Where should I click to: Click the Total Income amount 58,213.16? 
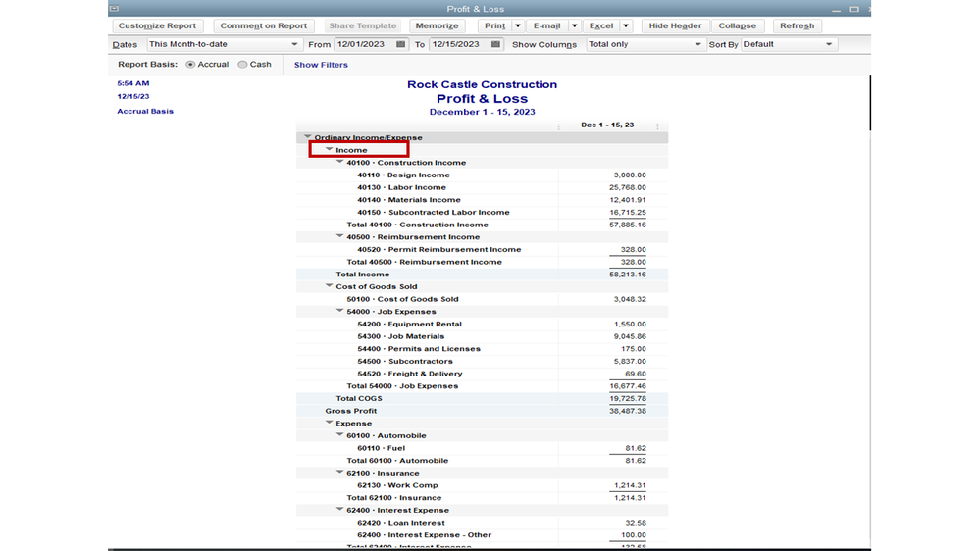coord(628,275)
